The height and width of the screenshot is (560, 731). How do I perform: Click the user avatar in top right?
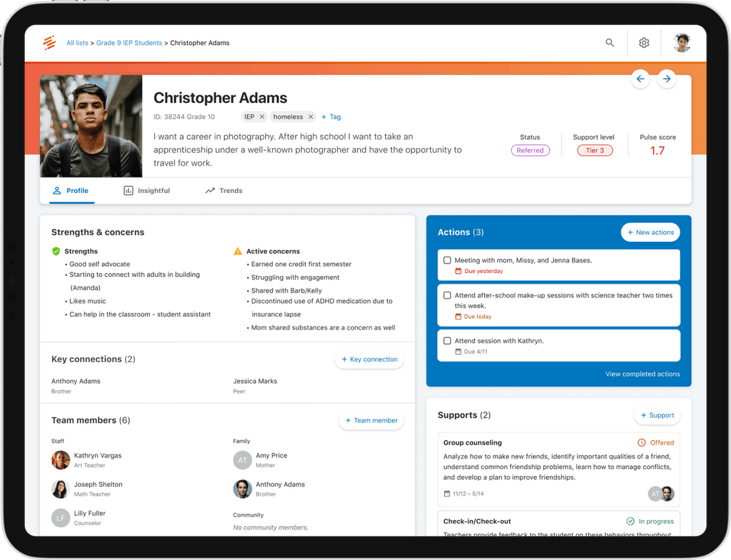coord(682,42)
